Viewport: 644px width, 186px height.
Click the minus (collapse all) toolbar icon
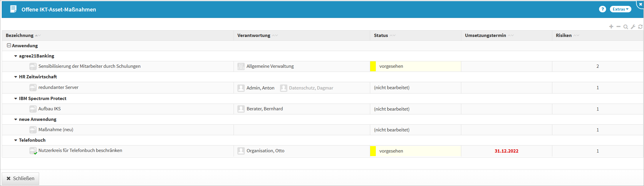click(618, 27)
